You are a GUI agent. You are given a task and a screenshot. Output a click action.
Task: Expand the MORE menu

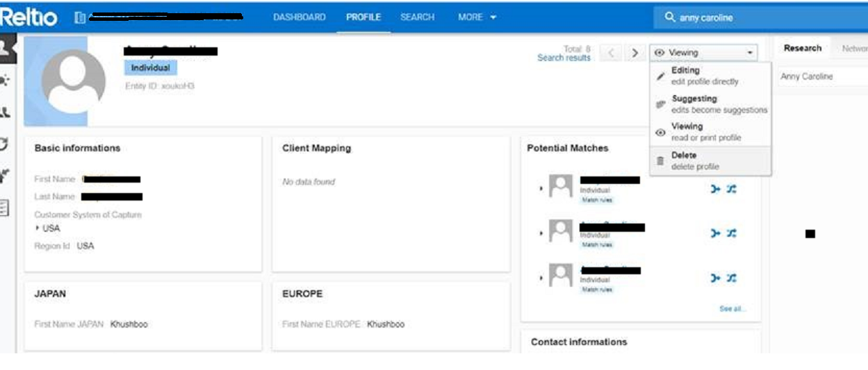[477, 17]
